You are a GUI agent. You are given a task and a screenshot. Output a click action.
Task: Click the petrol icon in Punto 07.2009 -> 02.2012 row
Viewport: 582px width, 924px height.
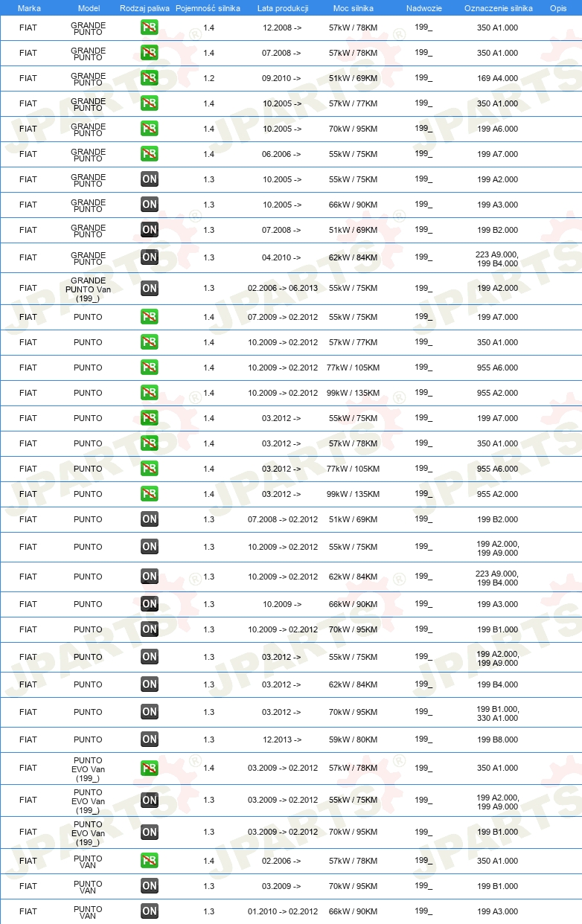150,317
